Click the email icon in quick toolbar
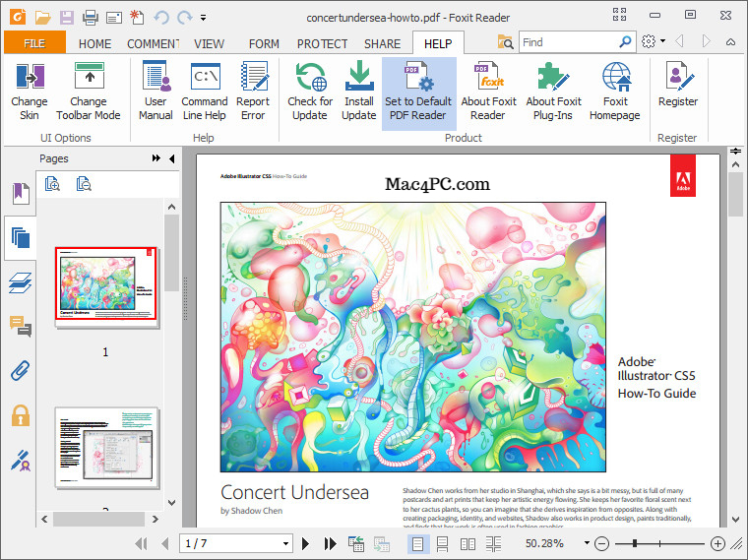 tap(113, 18)
